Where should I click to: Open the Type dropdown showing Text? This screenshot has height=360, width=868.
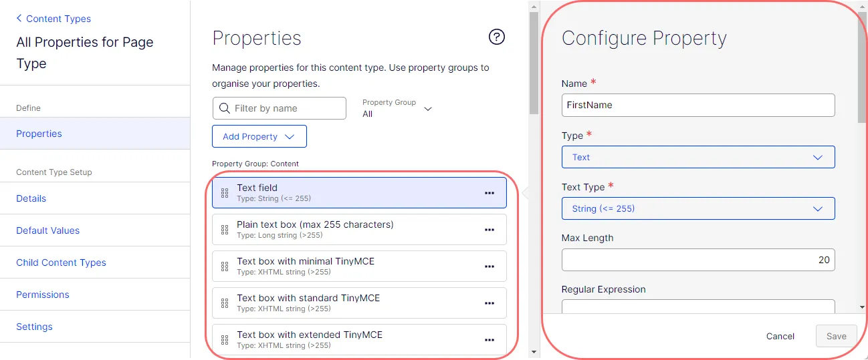click(698, 157)
